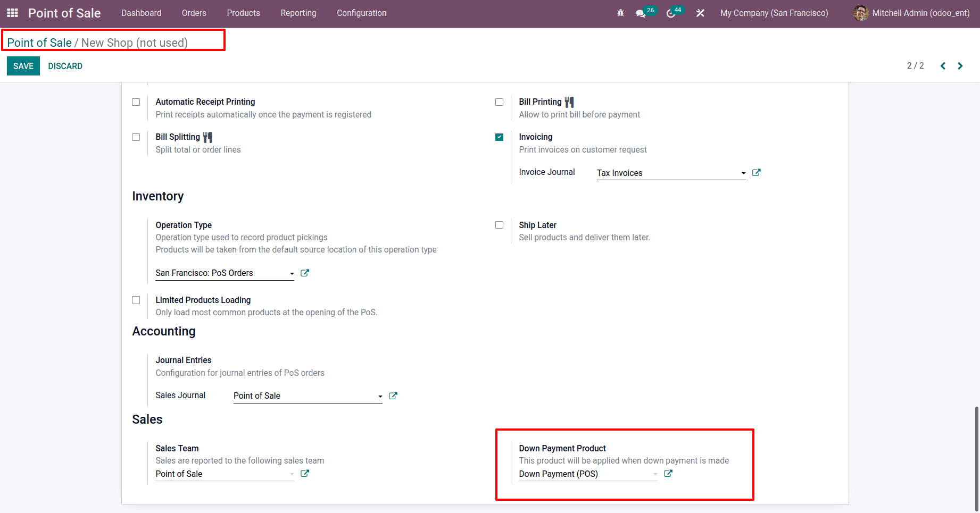This screenshot has height=513, width=980.
Task: Open the Products menu
Action: (243, 13)
